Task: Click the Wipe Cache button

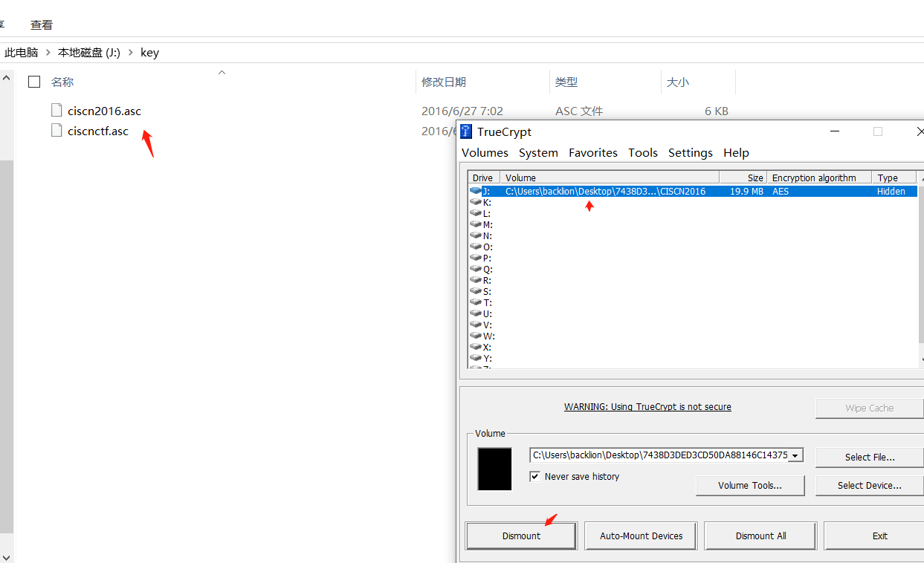Action: click(870, 408)
